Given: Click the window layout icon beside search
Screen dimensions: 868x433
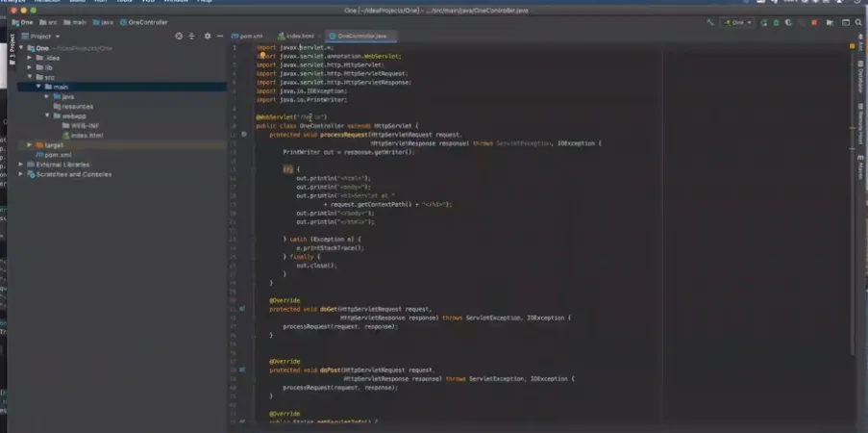Looking at the screenshot, I should [x=845, y=23].
